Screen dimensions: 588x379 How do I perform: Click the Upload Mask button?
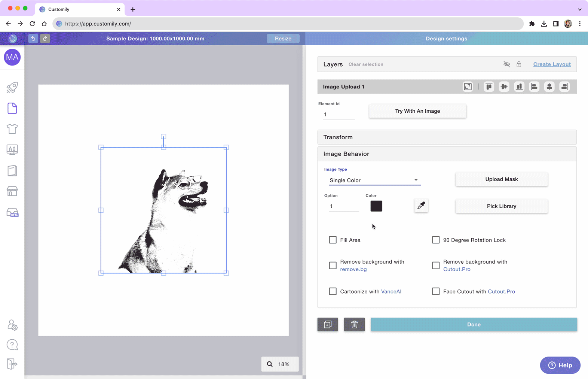click(501, 179)
